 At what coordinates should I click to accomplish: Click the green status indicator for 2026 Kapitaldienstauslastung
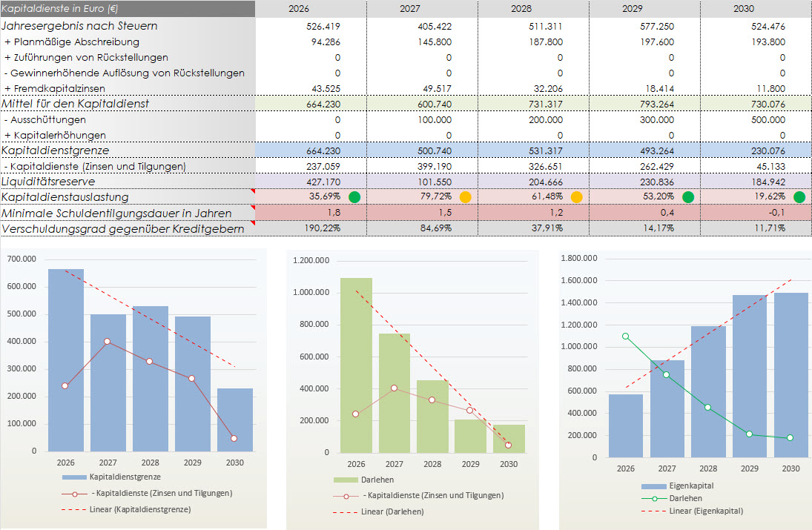354,197
